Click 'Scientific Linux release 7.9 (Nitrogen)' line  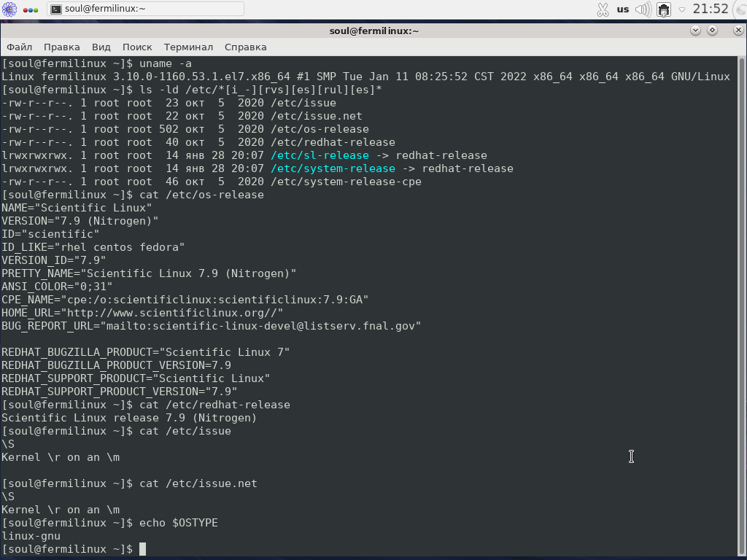[129, 418]
